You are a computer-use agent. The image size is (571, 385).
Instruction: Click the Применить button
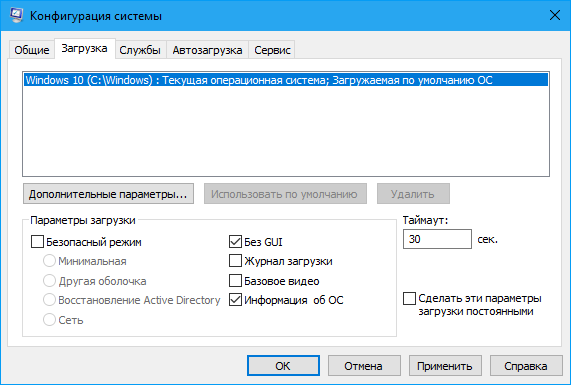(x=445, y=365)
